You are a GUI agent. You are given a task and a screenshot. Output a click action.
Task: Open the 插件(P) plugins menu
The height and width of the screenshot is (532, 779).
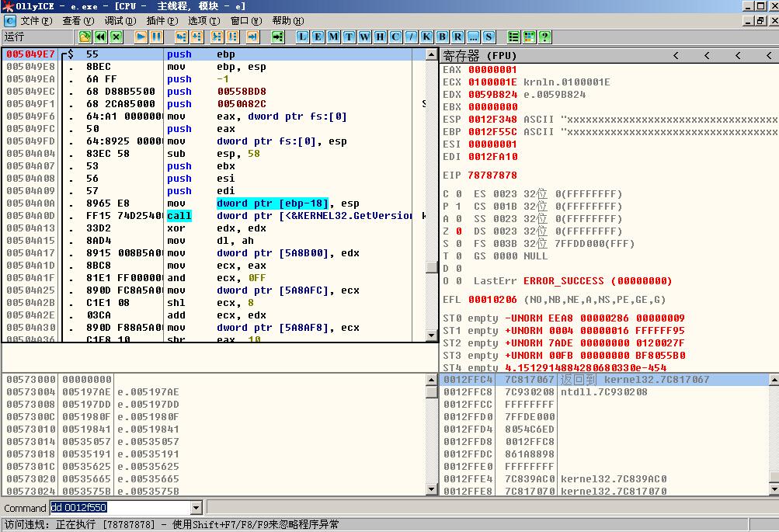click(x=162, y=21)
